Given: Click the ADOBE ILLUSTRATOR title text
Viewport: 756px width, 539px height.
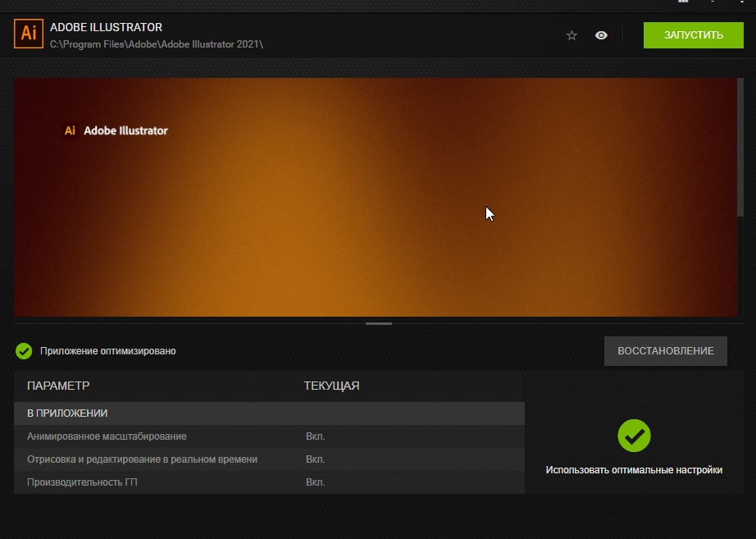Looking at the screenshot, I should (106, 28).
